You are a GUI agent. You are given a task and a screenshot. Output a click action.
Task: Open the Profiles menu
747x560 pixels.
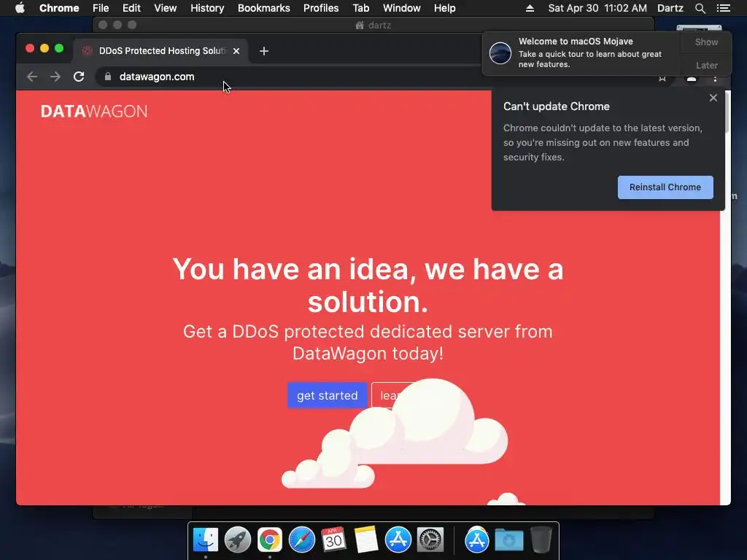321,8
